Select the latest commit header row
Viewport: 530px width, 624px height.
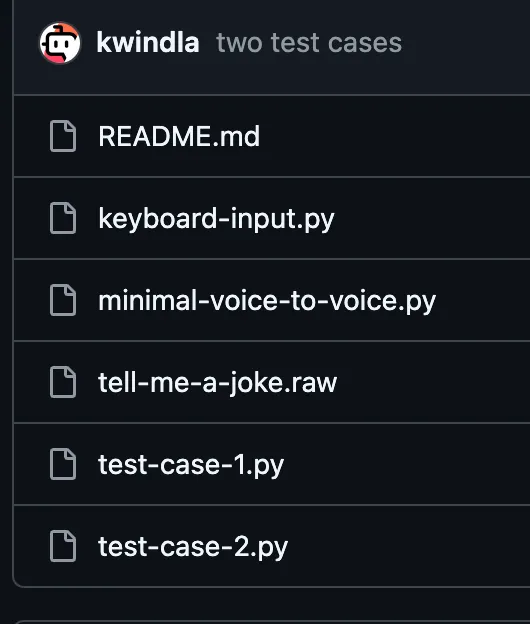tap(272, 47)
